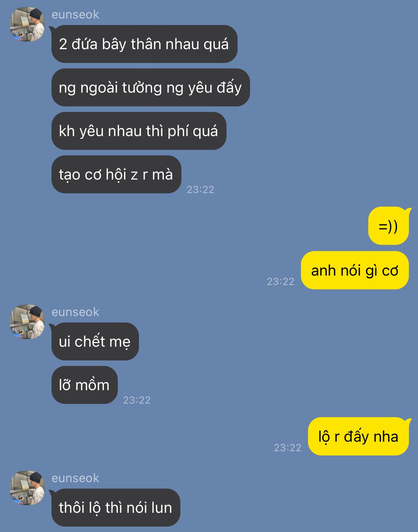Click the eunseok name above the last message
Viewport: 418px width, 532px height.
[x=75, y=478]
